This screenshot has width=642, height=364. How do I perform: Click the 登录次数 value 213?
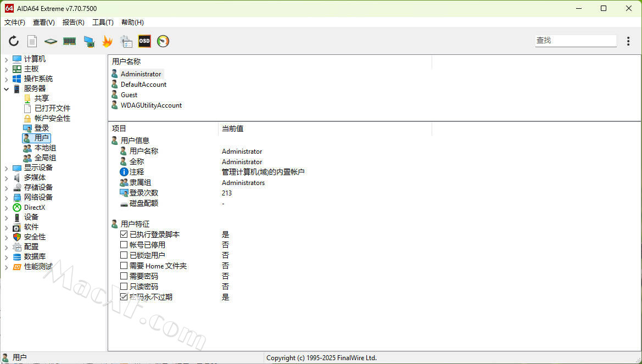coord(227,193)
